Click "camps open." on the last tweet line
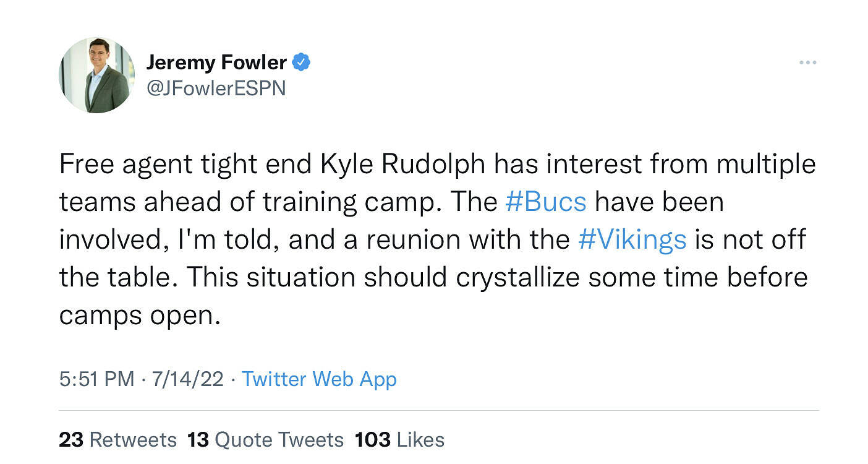 pos(140,316)
